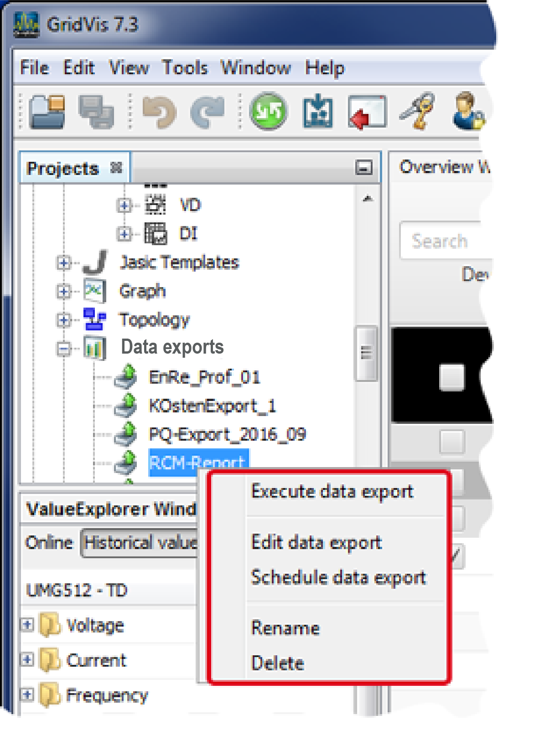Click the window with red arrow icon
Viewport: 555px width, 756px height.
click(x=367, y=112)
